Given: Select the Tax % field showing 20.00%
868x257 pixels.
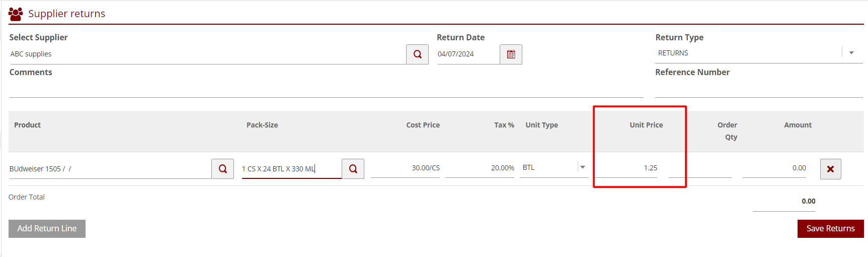Looking at the screenshot, I should tap(480, 168).
